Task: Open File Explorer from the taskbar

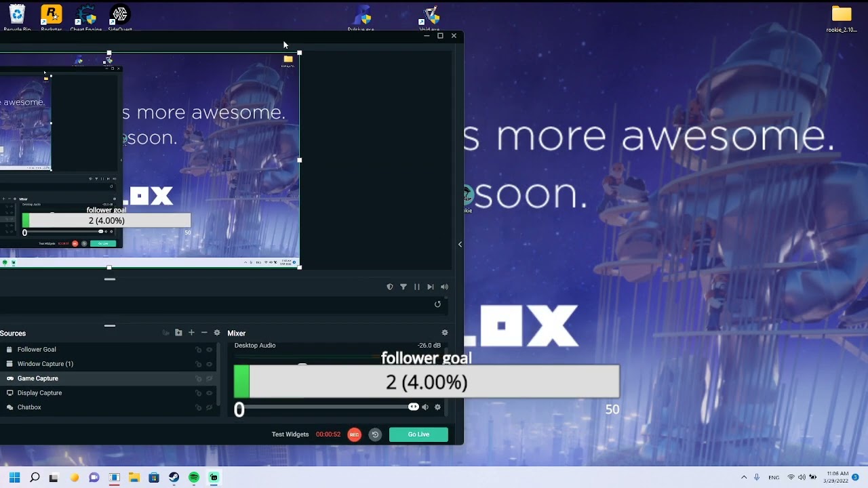Action: point(134,478)
